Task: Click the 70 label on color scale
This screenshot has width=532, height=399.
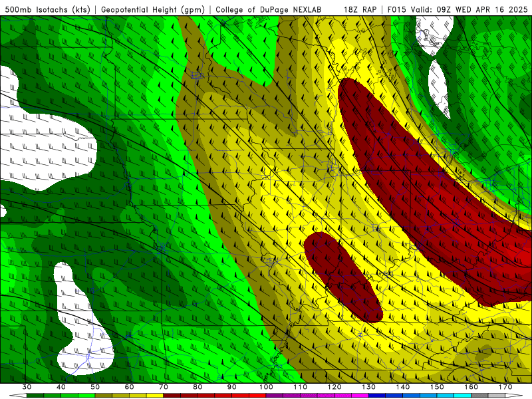Action: coord(164,387)
